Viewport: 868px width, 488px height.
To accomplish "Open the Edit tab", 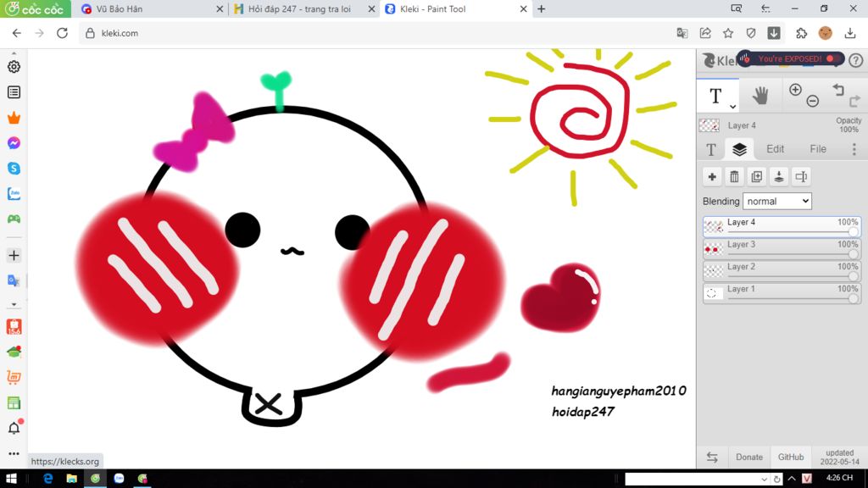I will [775, 149].
